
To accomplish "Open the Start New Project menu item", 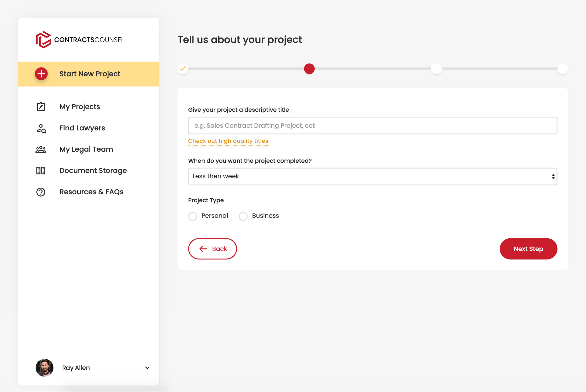I will pos(89,74).
